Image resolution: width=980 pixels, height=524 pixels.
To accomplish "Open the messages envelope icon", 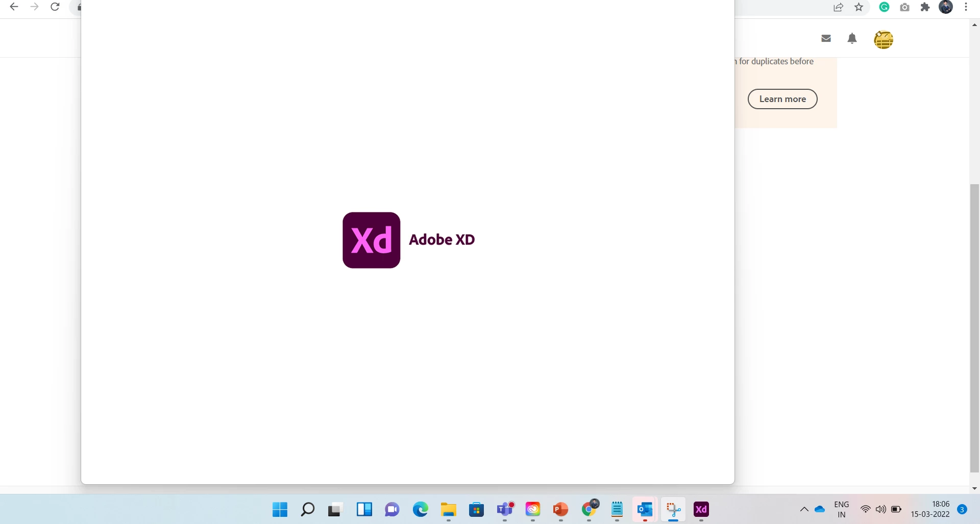I will point(826,38).
